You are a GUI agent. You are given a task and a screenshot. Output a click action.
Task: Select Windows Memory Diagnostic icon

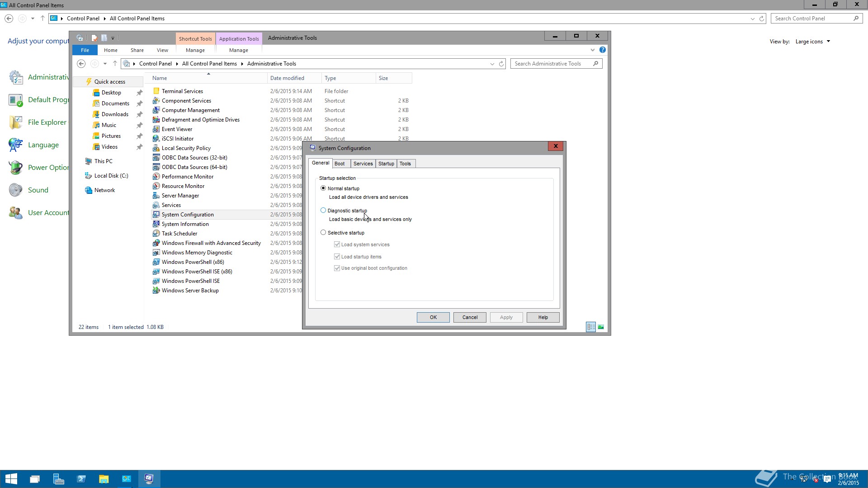156,252
